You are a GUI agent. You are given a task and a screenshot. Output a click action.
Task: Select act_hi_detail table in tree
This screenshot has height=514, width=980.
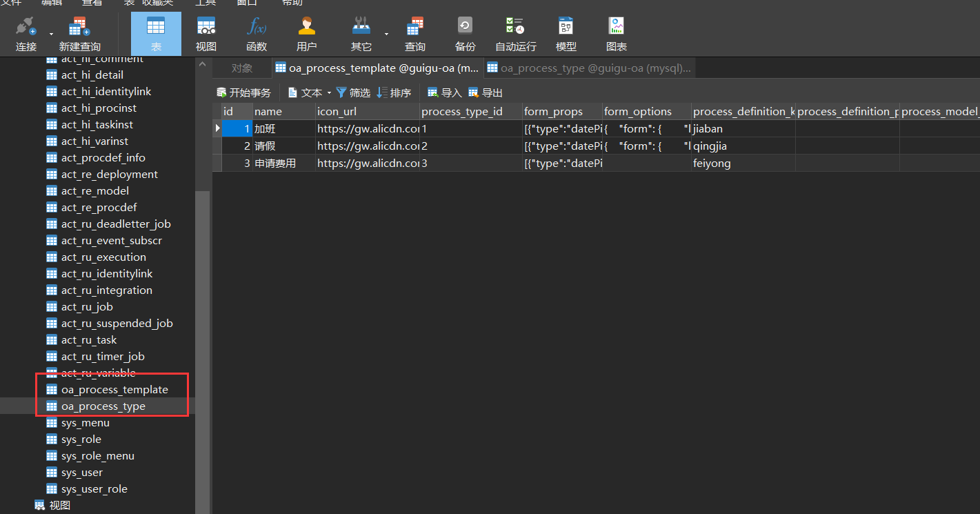pos(92,75)
